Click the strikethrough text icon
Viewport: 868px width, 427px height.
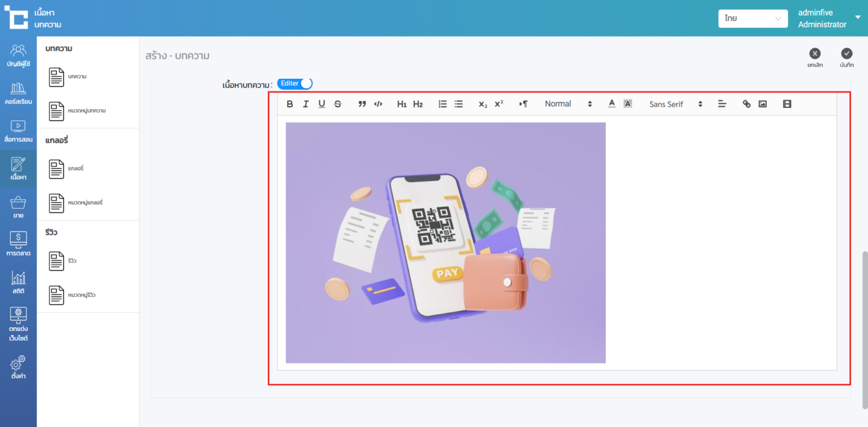[x=338, y=104]
